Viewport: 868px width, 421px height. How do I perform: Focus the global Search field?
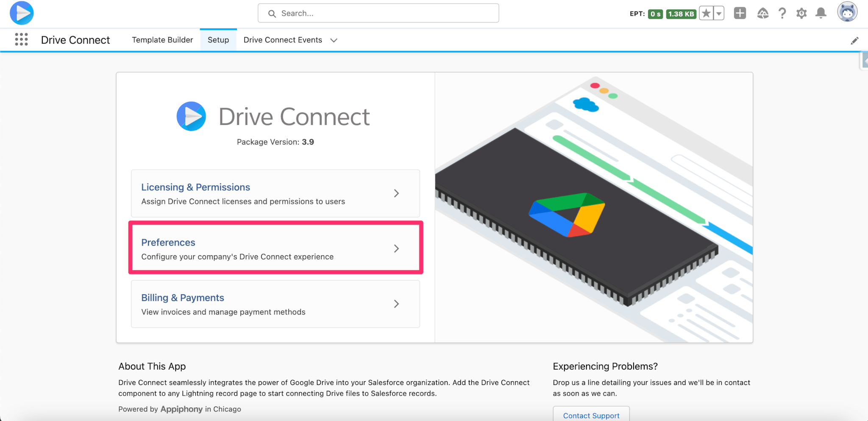378,13
